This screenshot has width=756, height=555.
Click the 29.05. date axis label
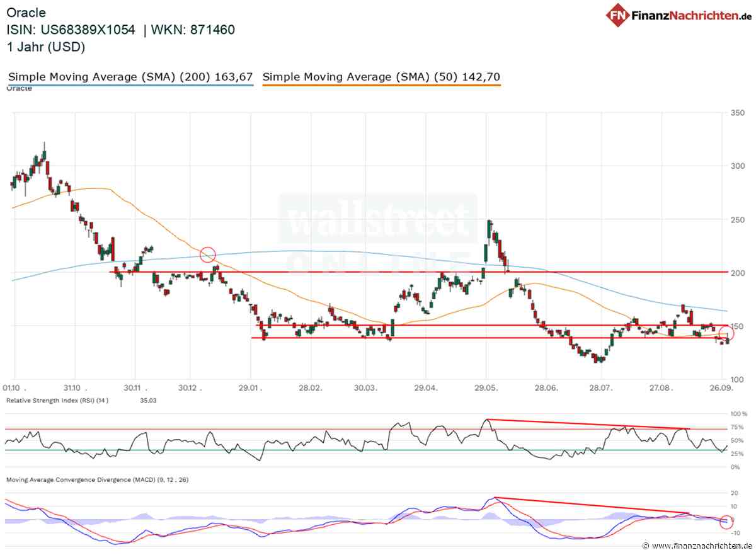[485, 389]
